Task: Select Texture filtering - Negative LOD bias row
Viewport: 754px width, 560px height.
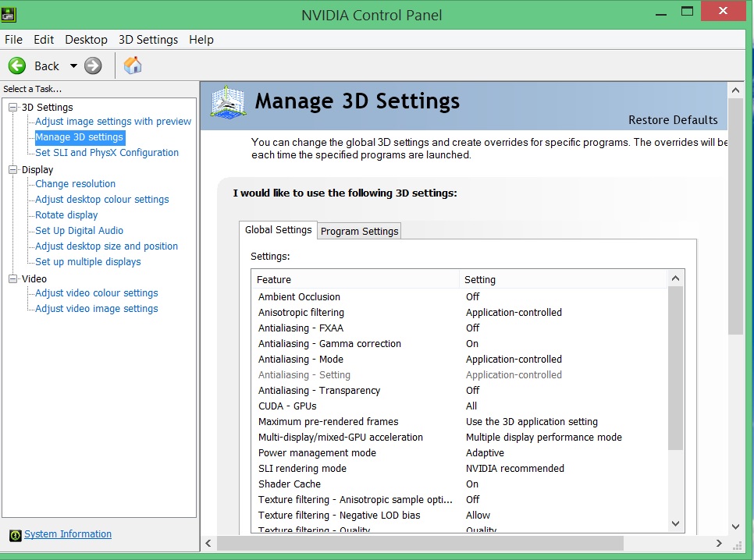Action: (x=459, y=516)
